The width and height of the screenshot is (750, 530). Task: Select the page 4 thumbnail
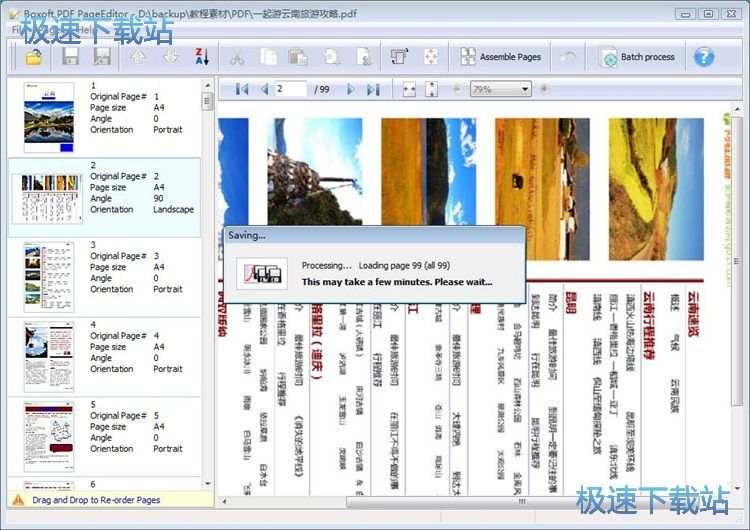[x=49, y=357]
